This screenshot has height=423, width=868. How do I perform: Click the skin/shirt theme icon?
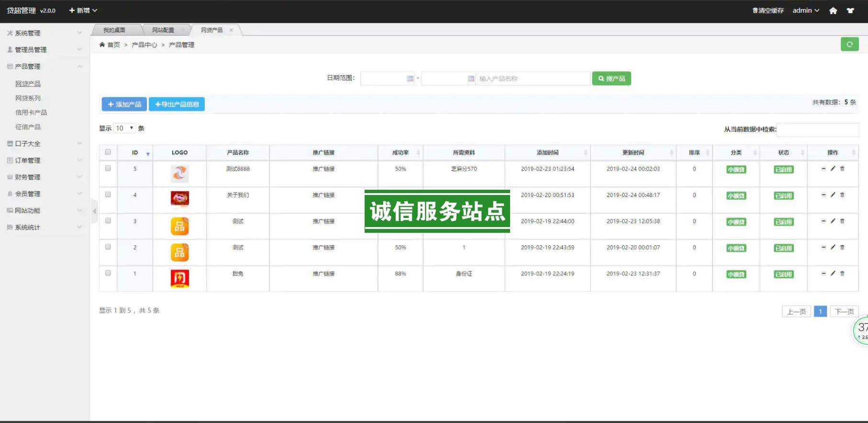[850, 11]
